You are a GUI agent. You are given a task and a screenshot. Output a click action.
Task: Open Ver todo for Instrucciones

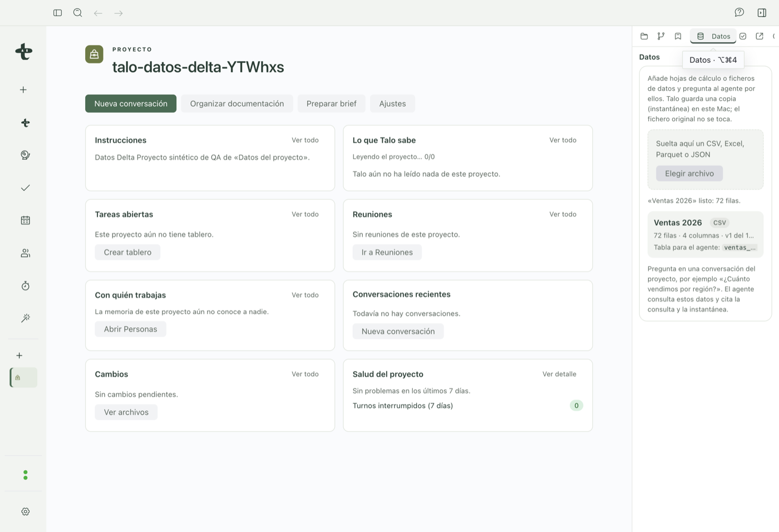click(305, 140)
